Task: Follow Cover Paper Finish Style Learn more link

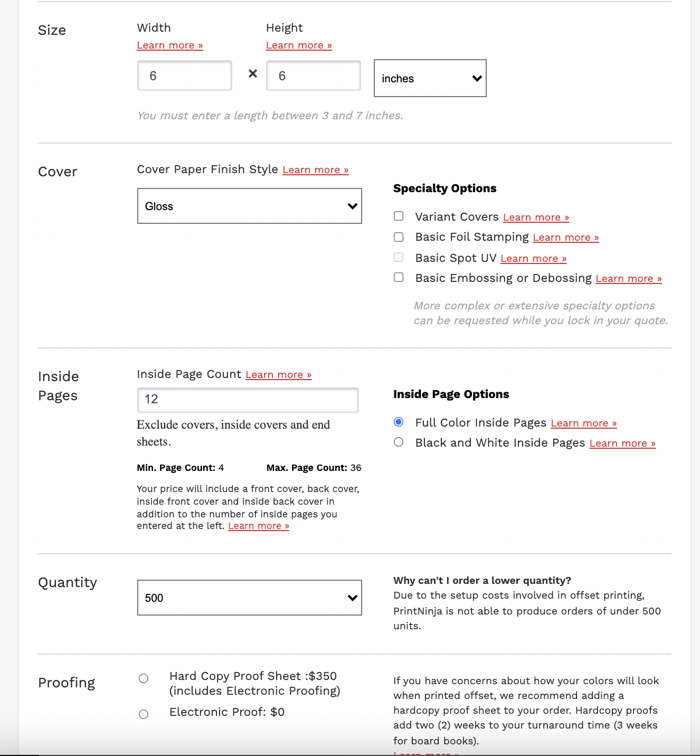Action: [316, 170]
